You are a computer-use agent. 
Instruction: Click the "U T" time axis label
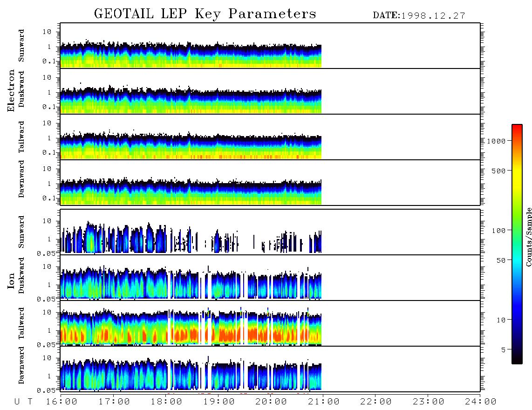tap(23, 402)
